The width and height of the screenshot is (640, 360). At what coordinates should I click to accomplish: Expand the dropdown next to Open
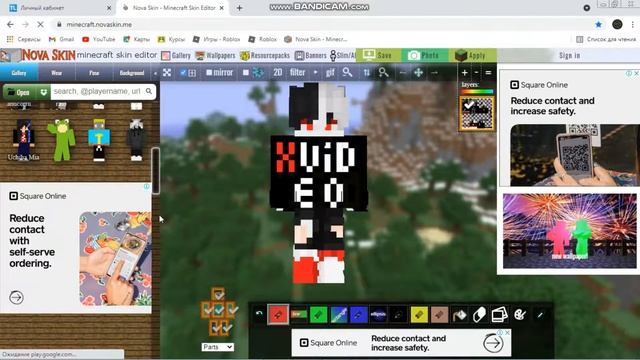click(x=44, y=92)
